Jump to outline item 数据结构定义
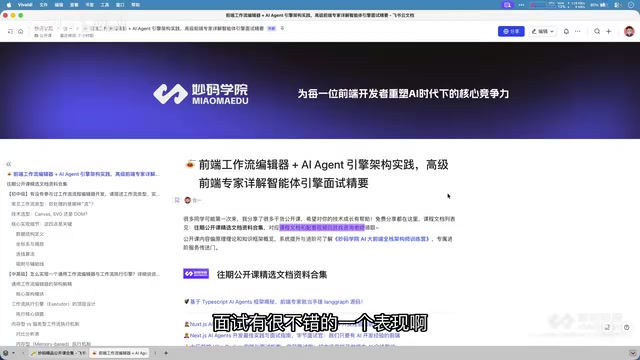This screenshot has width=640, height=360. tap(30, 234)
